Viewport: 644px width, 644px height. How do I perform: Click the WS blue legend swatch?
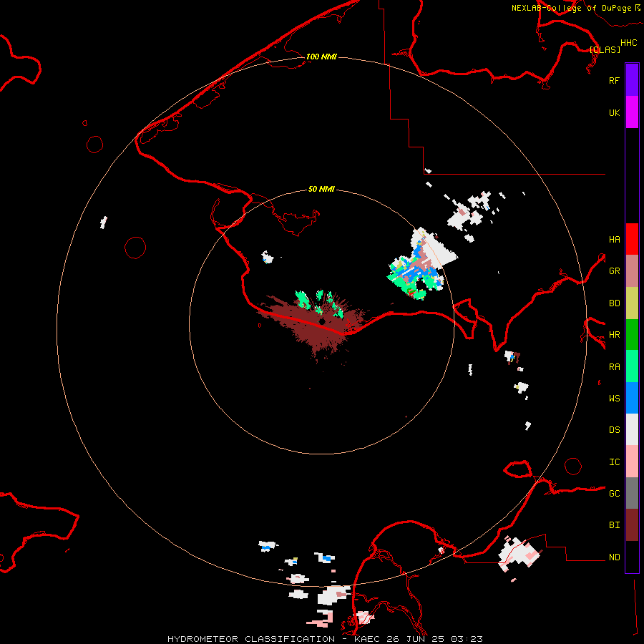pyautogui.click(x=632, y=398)
